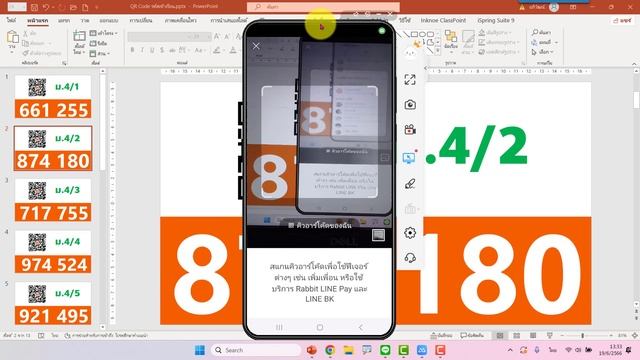Switch to the Animations ribbon tab

(180, 20)
